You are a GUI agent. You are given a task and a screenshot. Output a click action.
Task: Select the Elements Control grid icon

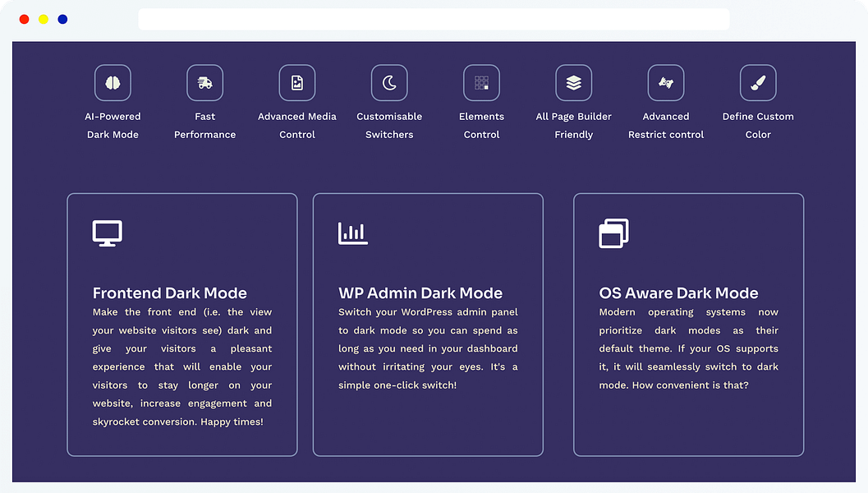tap(481, 83)
